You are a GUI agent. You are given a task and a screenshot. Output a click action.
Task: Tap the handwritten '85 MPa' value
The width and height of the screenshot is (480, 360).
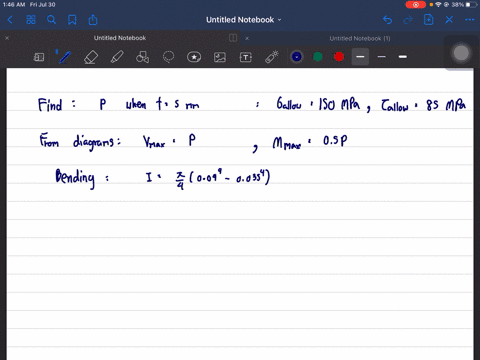click(x=446, y=105)
